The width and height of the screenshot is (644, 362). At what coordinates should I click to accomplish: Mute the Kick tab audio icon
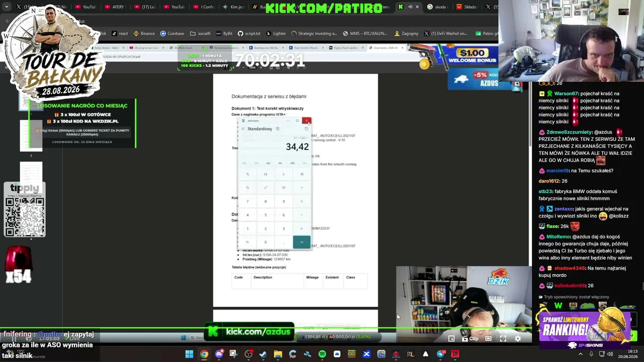[410, 7]
